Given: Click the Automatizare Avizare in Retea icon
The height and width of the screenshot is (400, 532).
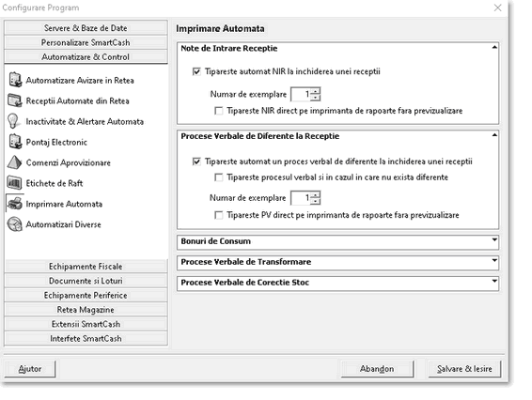Looking at the screenshot, I should point(15,80).
